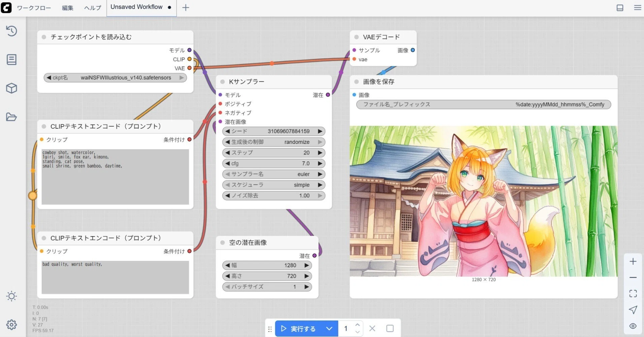Collapse the チェックポイントを読み込む node dot

[x=44, y=37]
